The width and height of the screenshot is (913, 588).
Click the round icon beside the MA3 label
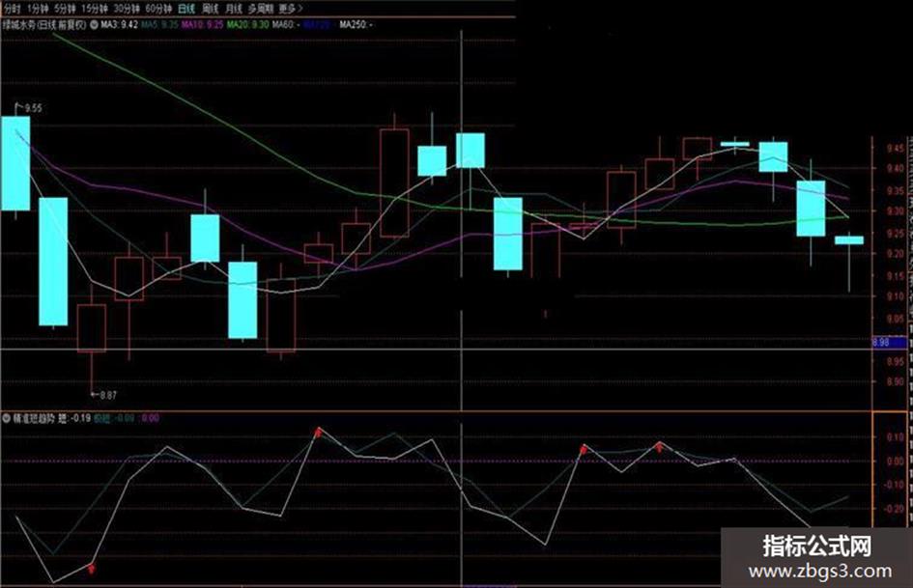pyautogui.click(x=95, y=25)
